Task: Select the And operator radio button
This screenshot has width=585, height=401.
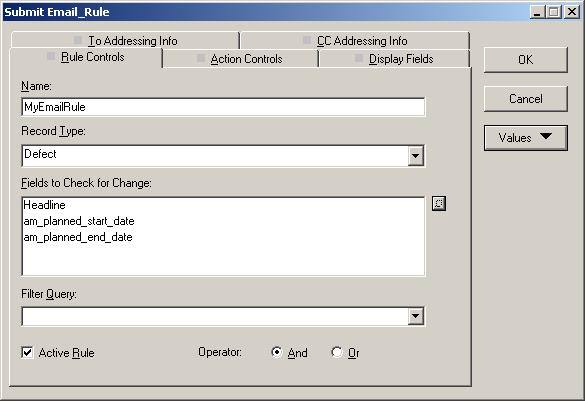Action: pos(277,352)
